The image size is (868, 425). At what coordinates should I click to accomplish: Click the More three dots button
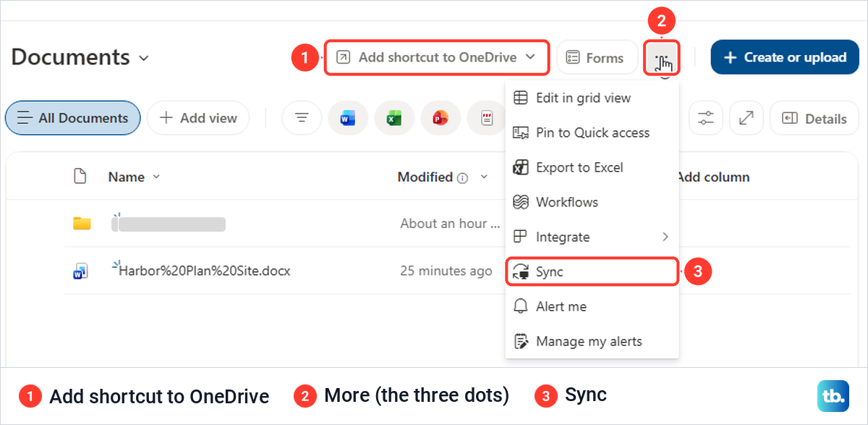click(662, 57)
